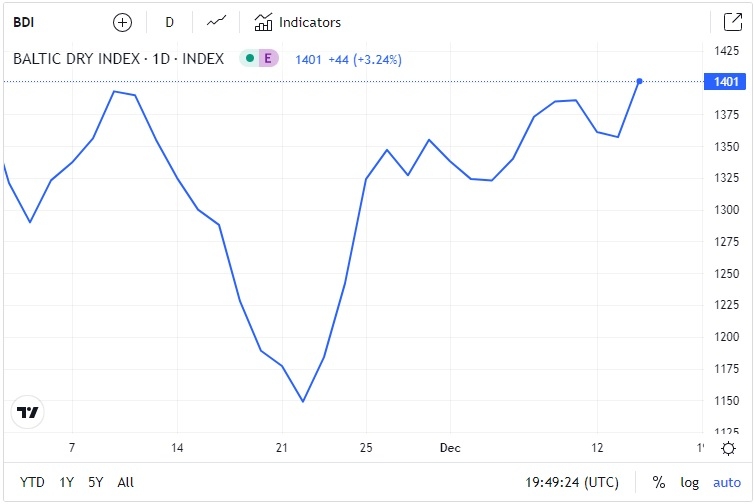Screen dimensions: 754x504
Task: Click the Baltic Dry Index chart title
Action: (x=118, y=59)
